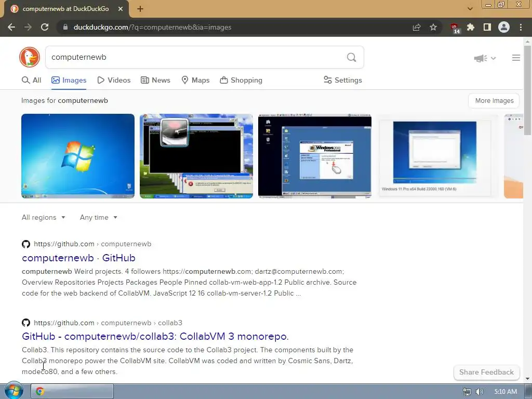Close the computernewb DuckDuckGo tab

(x=121, y=9)
